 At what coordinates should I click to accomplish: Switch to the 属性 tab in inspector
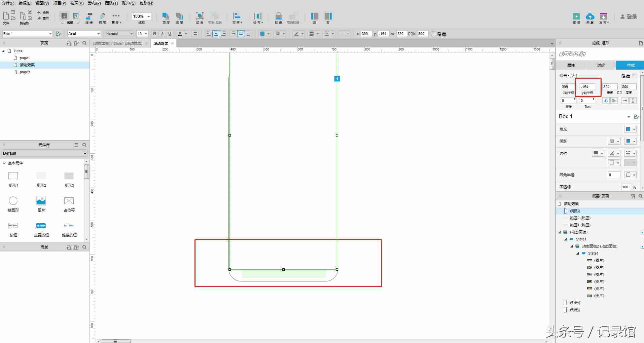(x=571, y=65)
